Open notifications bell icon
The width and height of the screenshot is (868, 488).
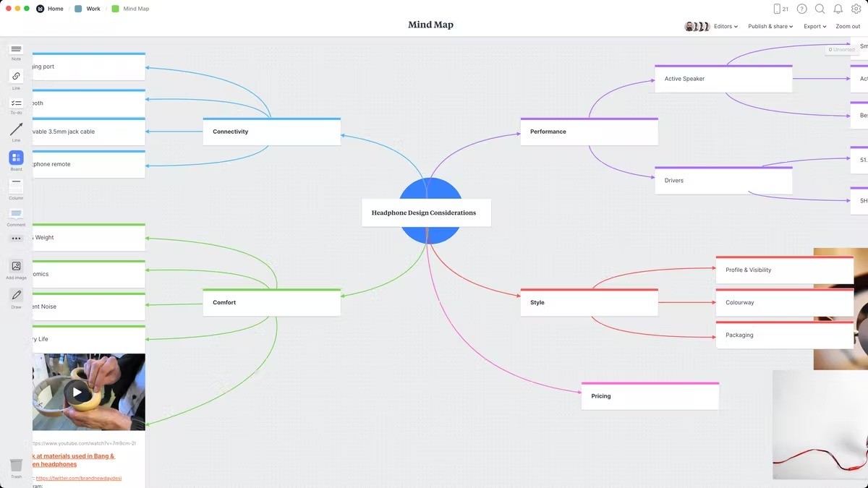pyautogui.click(x=838, y=9)
